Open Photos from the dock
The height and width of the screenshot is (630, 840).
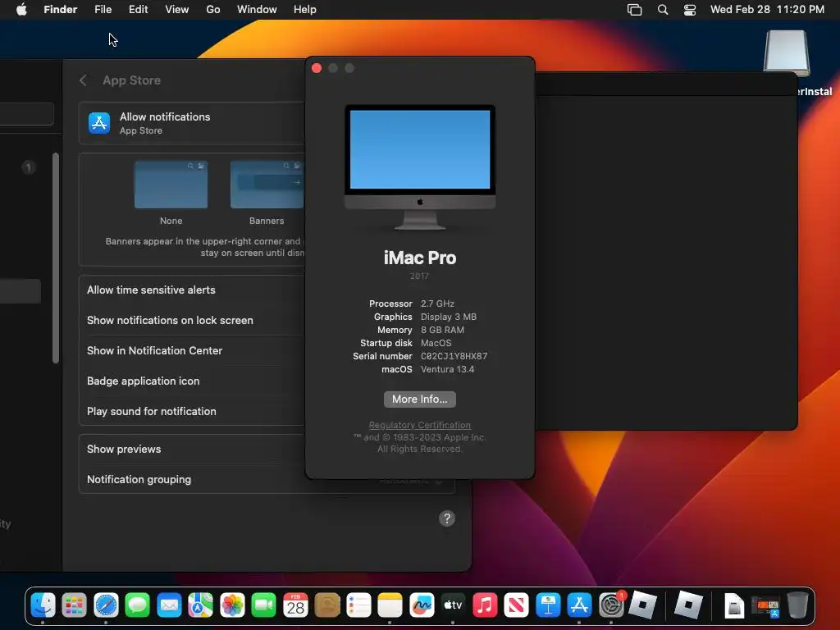point(232,605)
